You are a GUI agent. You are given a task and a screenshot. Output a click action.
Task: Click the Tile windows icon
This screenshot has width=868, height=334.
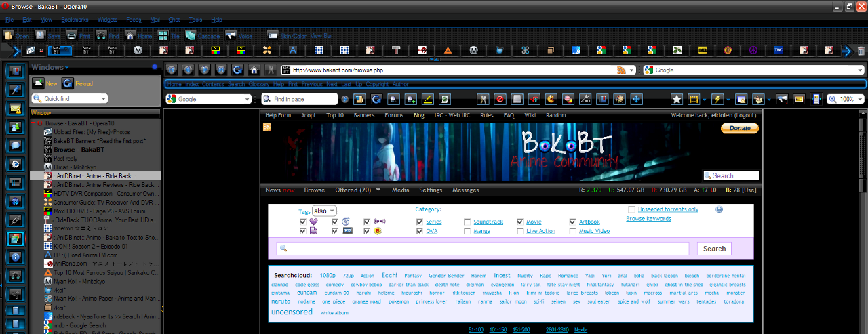(x=163, y=35)
